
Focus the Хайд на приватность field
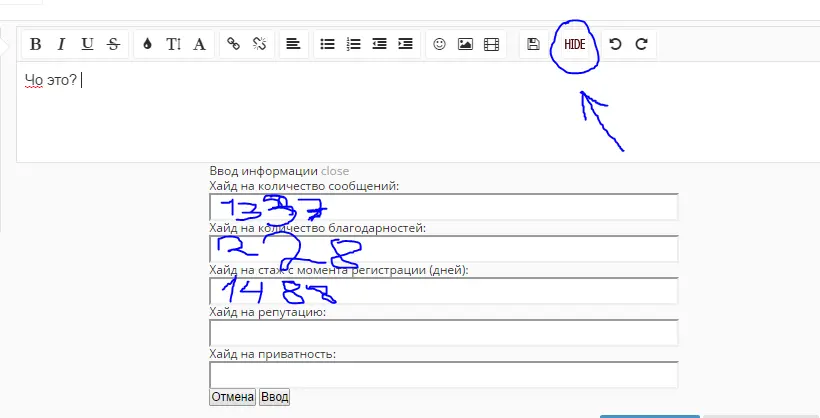point(443,375)
